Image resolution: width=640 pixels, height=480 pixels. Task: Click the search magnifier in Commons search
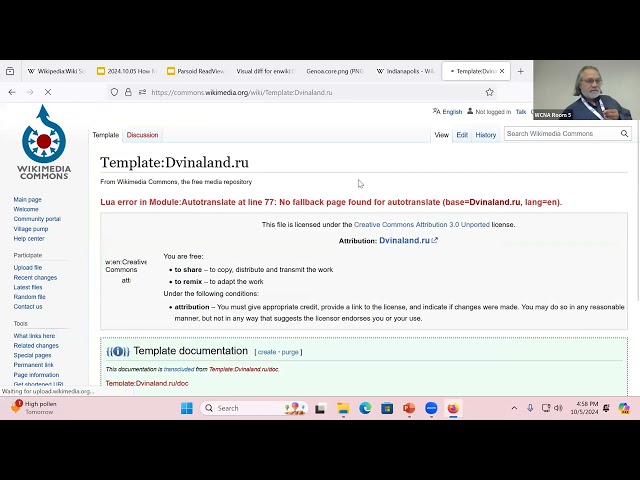[x=624, y=133]
